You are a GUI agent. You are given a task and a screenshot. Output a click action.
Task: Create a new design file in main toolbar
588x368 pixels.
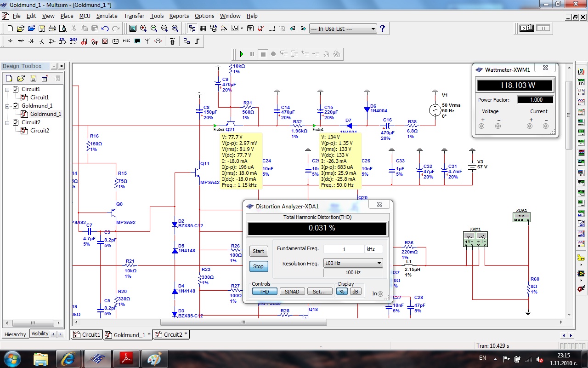[10, 29]
